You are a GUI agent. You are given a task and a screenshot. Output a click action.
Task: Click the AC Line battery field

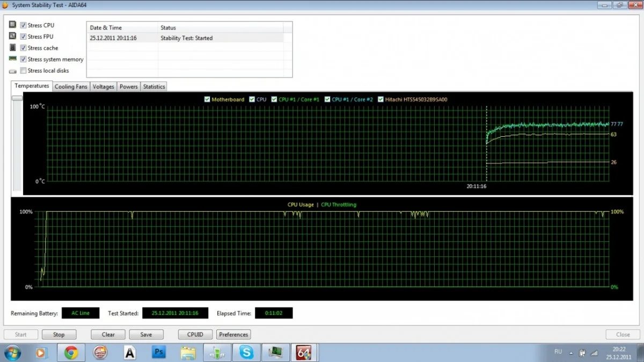pyautogui.click(x=80, y=313)
